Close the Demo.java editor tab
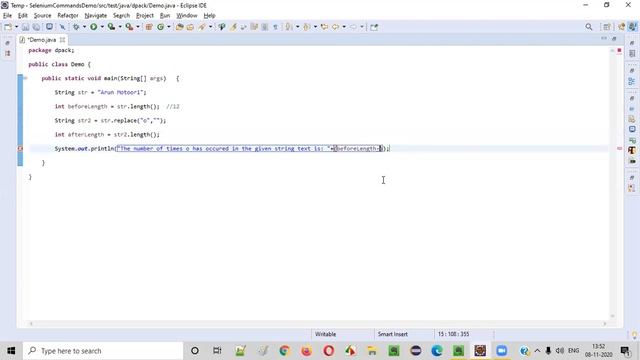 [62, 40]
